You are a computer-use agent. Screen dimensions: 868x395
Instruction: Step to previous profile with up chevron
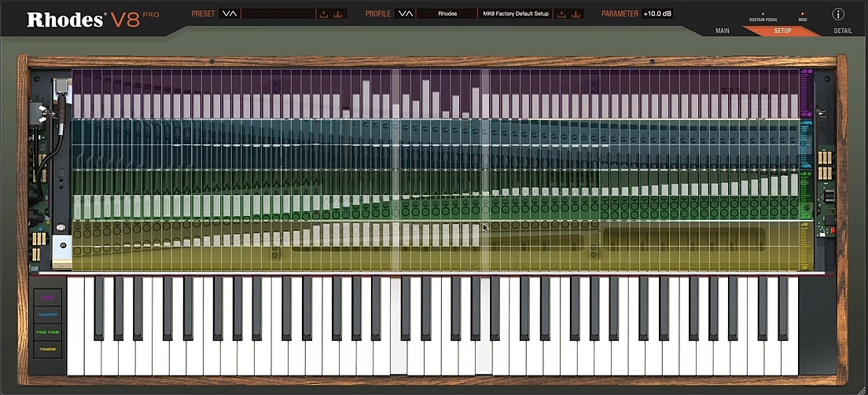(410, 14)
